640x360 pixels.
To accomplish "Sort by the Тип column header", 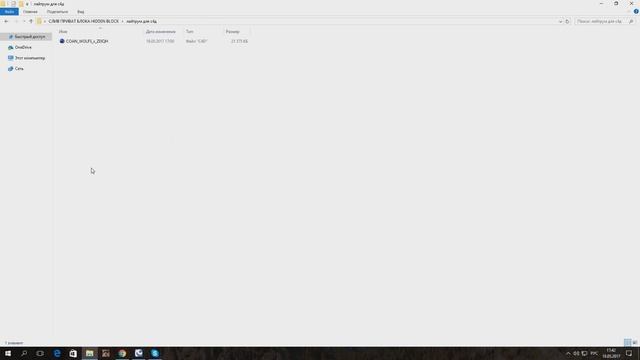I will point(189,31).
